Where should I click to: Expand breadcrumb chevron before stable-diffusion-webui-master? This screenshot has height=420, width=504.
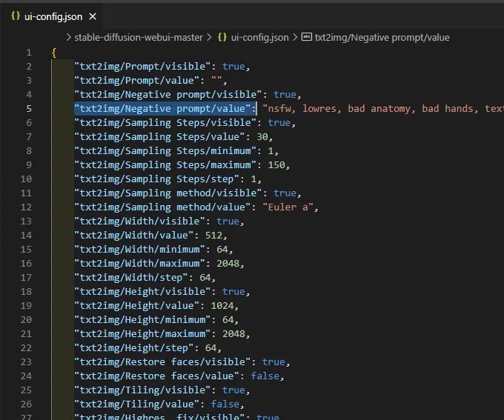coord(68,38)
